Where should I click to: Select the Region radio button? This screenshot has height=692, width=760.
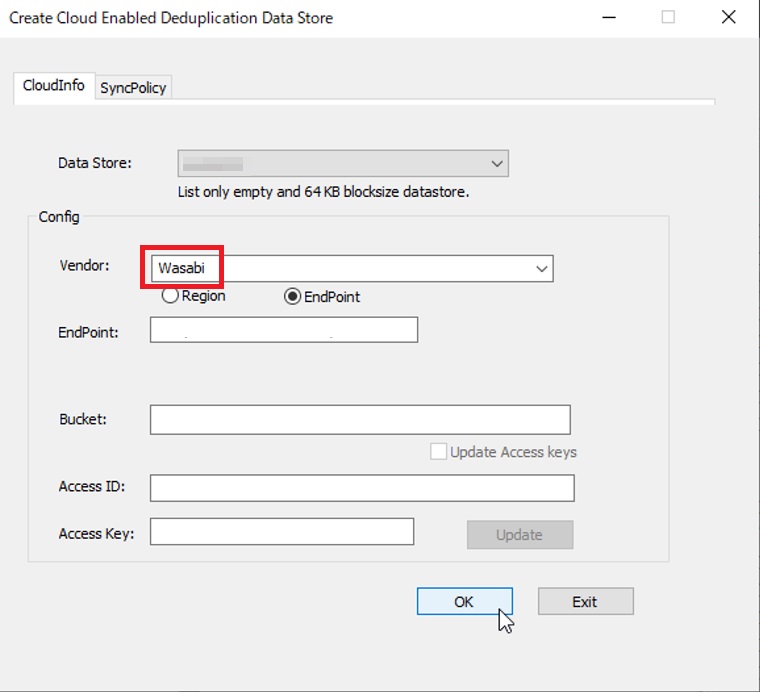coord(170,296)
